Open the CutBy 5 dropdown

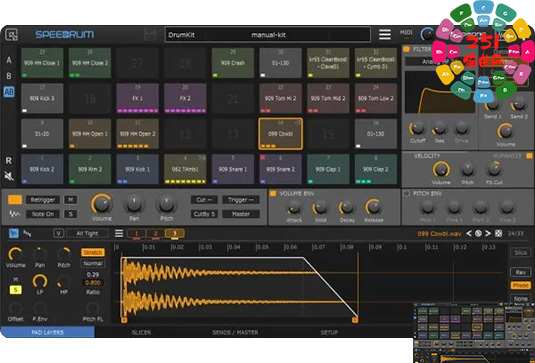[204, 214]
